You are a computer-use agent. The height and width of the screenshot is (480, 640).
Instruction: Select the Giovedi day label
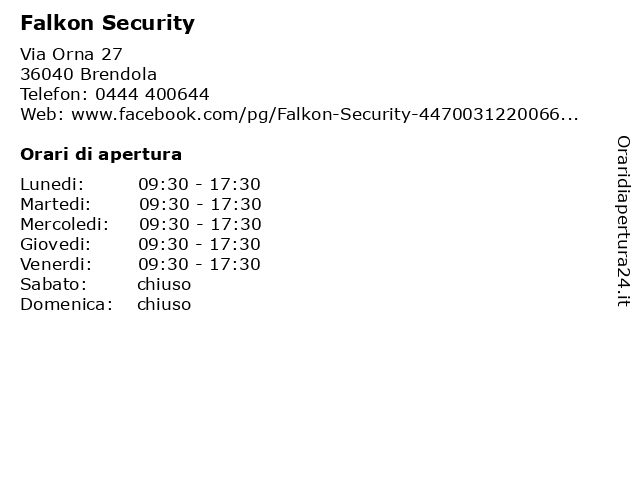click(56, 244)
